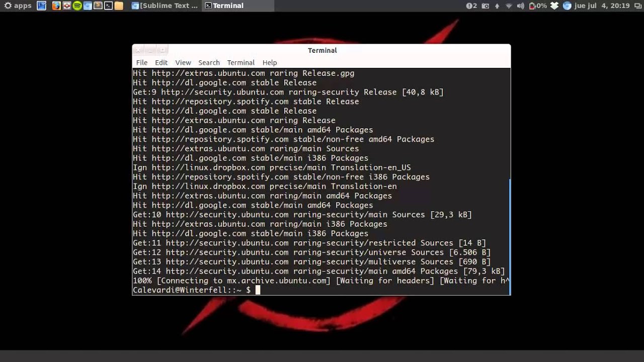644x362 pixels.
Task: Click the 'Get:13' multiverse Sources line
Action: click(x=311, y=261)
